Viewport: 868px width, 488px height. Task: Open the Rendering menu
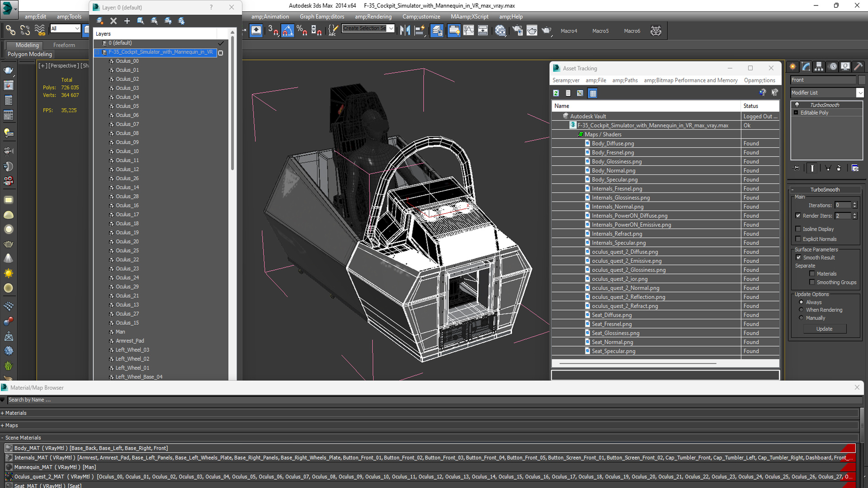pyautogui.click(x=373, y=17)
